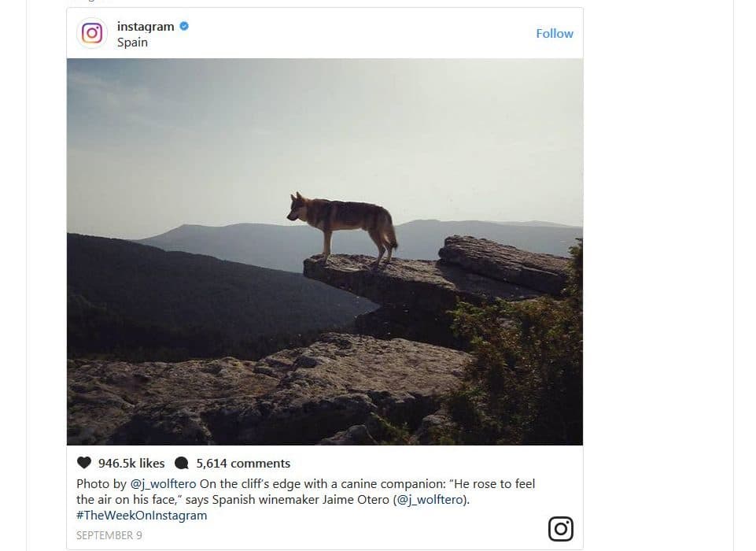Open the instagram username profile link
Image resolution: width=756 pixels, height=551 pixels.
point(146,26)
